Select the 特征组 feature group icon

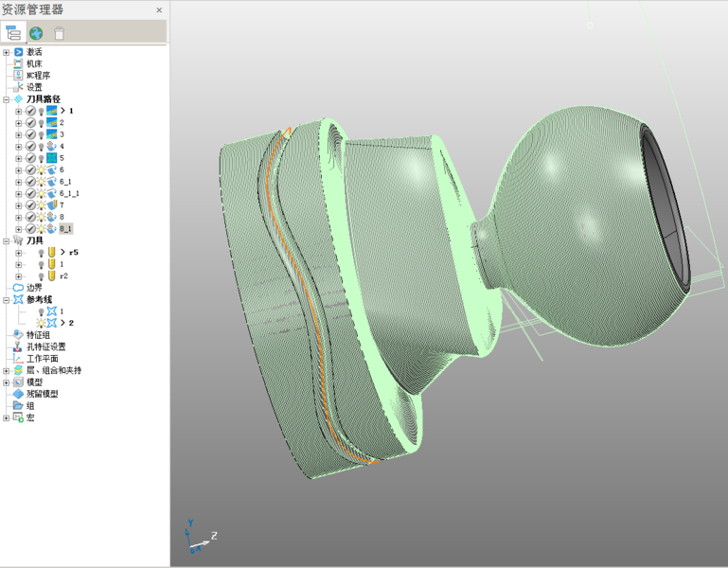(18, 335)
